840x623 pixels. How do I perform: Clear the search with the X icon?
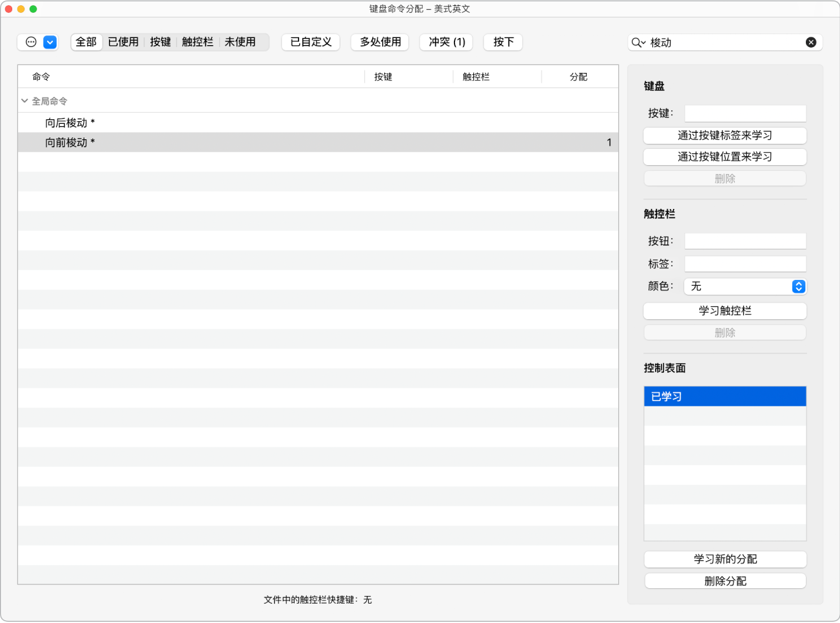[810, 42]
